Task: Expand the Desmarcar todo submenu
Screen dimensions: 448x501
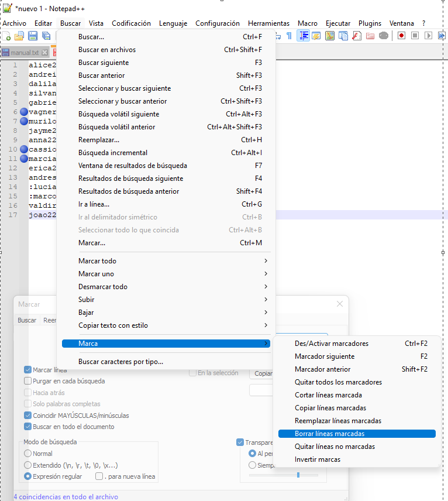Action: click(x=166, y=287)
